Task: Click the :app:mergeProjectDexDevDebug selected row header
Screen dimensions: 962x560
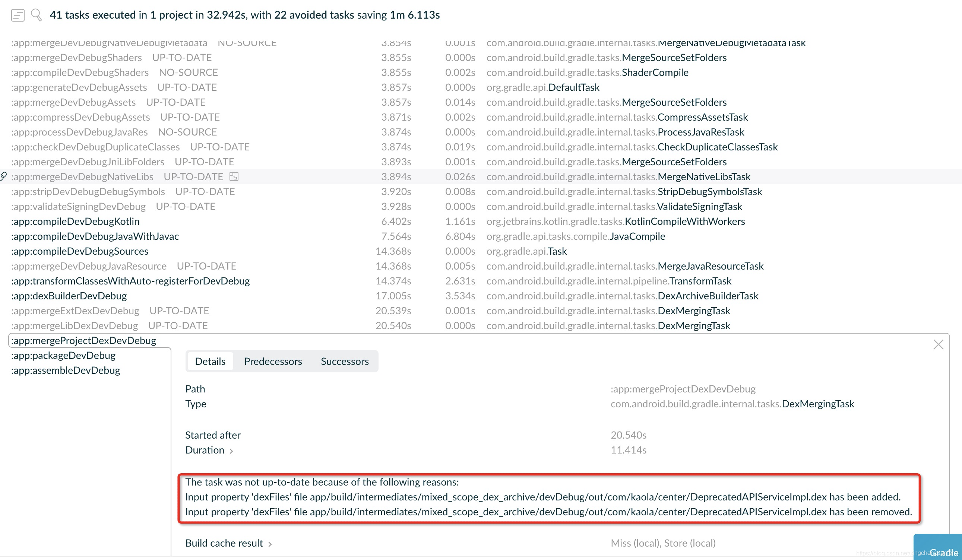Action: pos(83,340)
